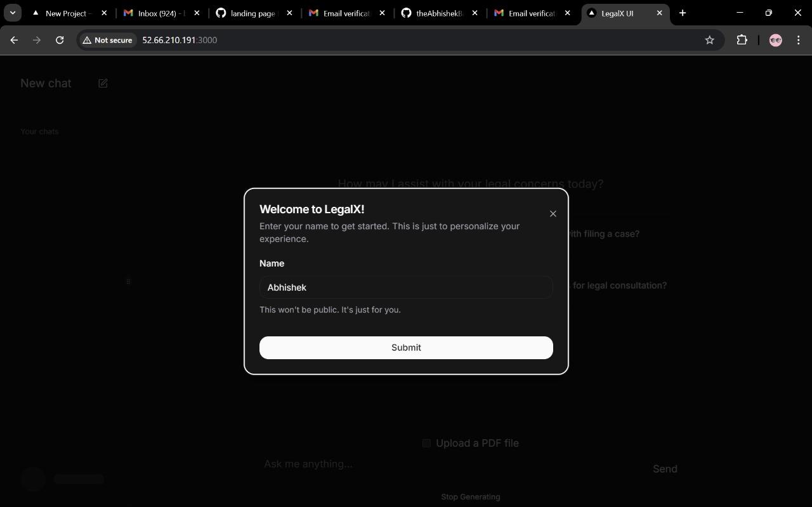Image resolution: width=812 pixels, height=507 pixels.
Task: Close the LegalX UI tab
Action: point(659,13)
